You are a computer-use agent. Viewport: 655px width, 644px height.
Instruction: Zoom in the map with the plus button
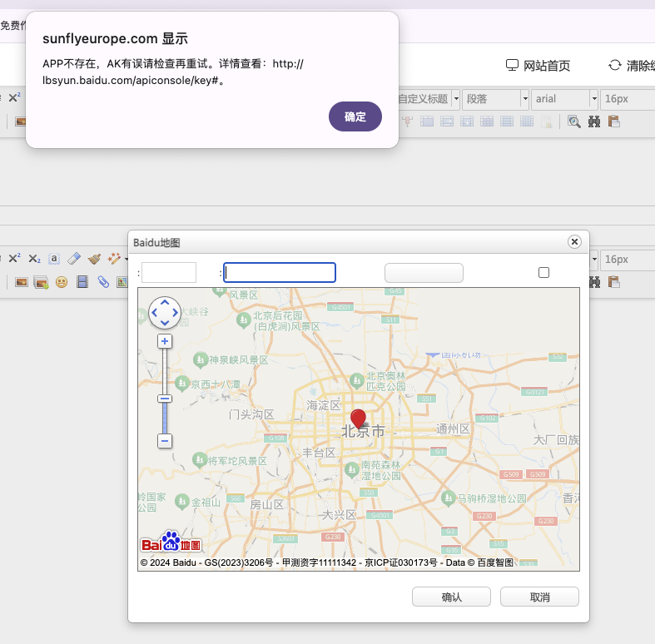[165, 341]
